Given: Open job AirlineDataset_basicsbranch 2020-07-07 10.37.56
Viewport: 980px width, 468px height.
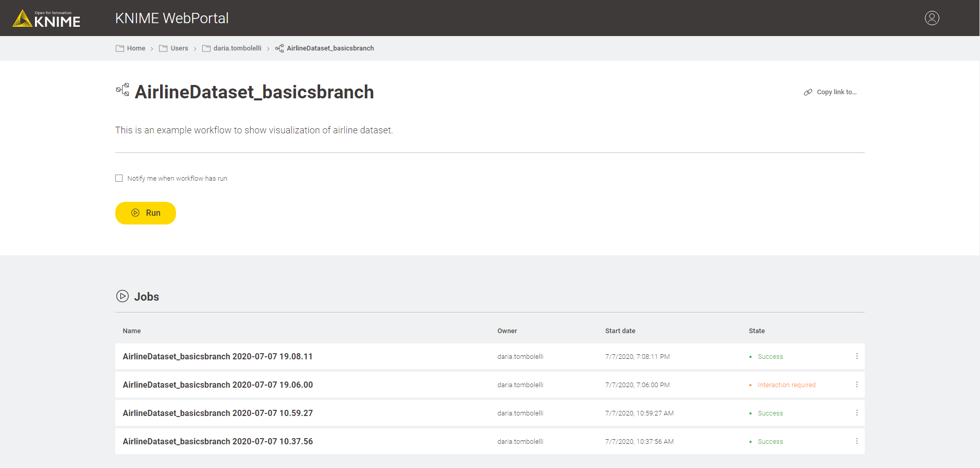Looking at the screenshot, I should click(x=218, y=441).
